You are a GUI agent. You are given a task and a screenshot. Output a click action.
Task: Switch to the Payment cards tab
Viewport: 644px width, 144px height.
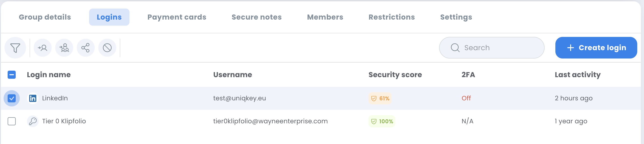pyautogui.click(x=177, y=17)
